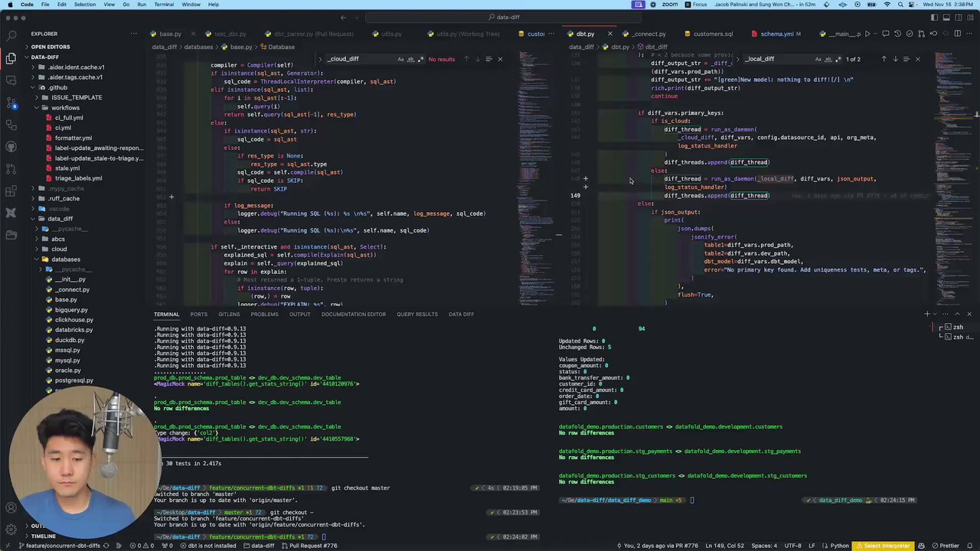980x551 pixels.
Task: Open the Terminal menu in menu bar
Action: pos(164,5)
